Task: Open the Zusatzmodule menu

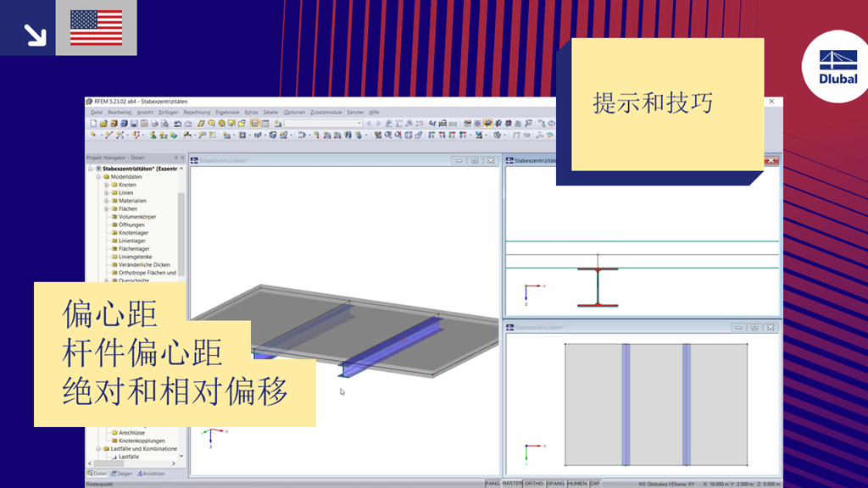Action: tap(326, 113)
